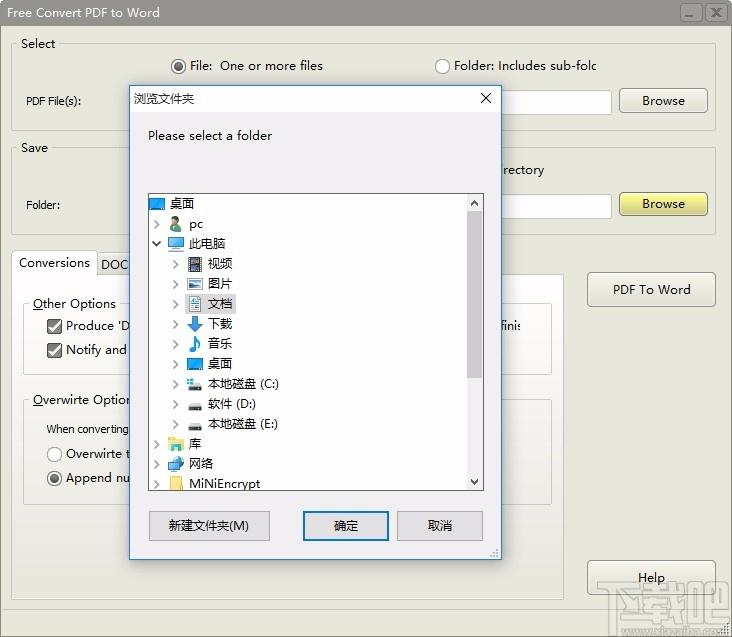This screenshot has width=732, height=637.
Task: Switch to the Conversions tab
Action: [x=54, y=263]
